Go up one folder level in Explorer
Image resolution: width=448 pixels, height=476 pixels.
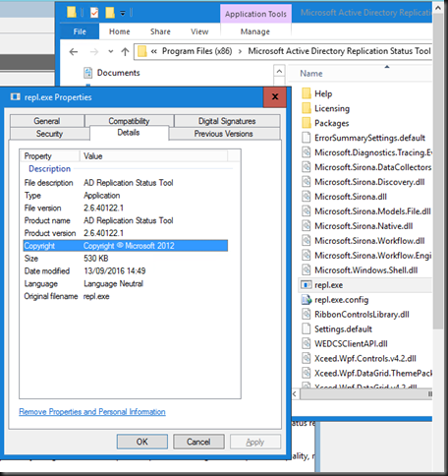tap(125, 52)
